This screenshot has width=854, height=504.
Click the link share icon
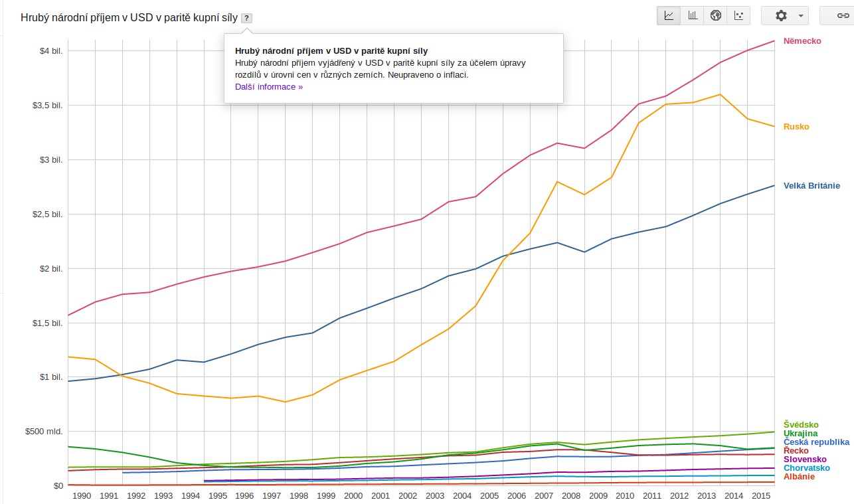[843, 15]
